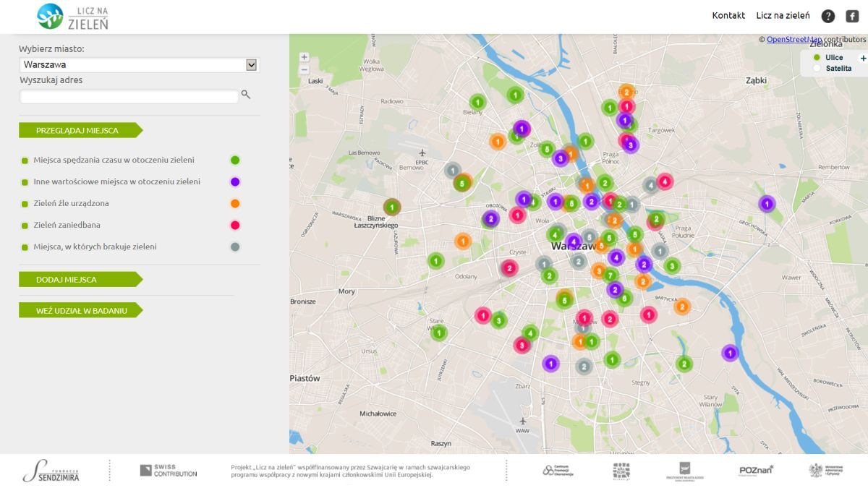This screenshot has width=868, height=488.
Task: Open the Facebook page icon
Action: tap(852, 16)
